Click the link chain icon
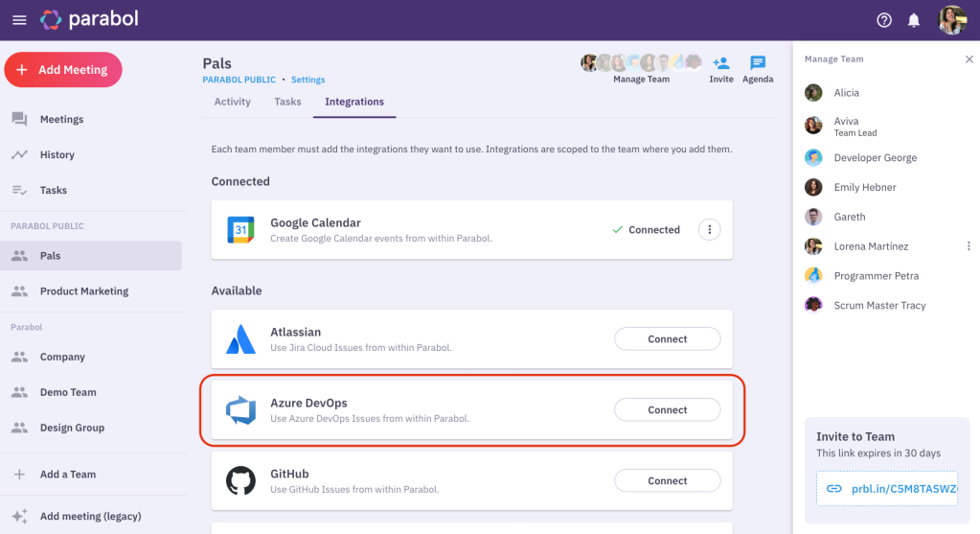980x534 pixels. click(x=833, y=489)
